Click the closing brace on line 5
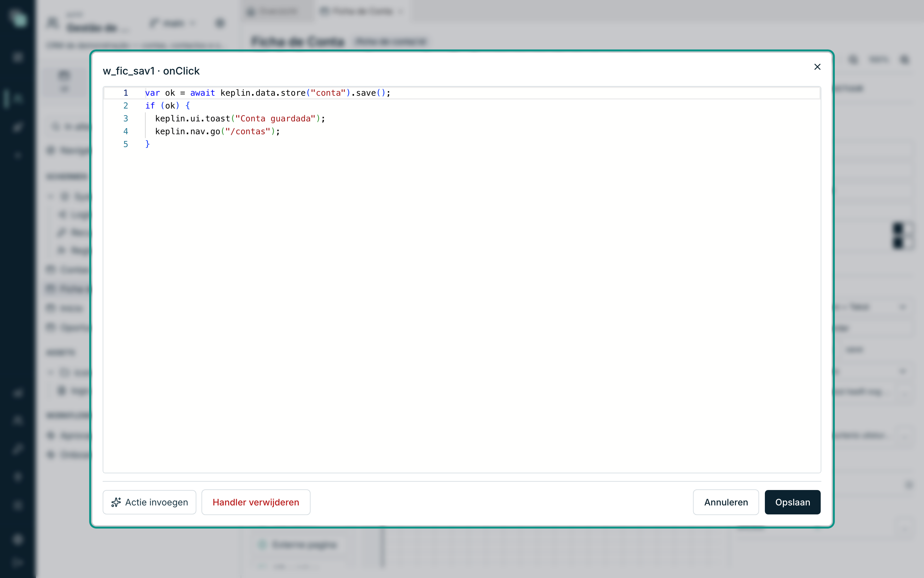 pos(147,144)
